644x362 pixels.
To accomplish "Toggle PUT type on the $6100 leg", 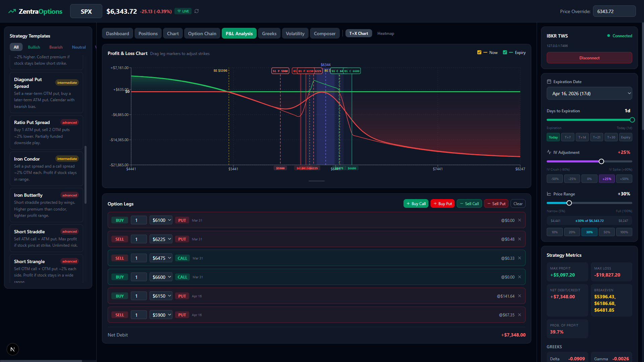I will [182, 220].
